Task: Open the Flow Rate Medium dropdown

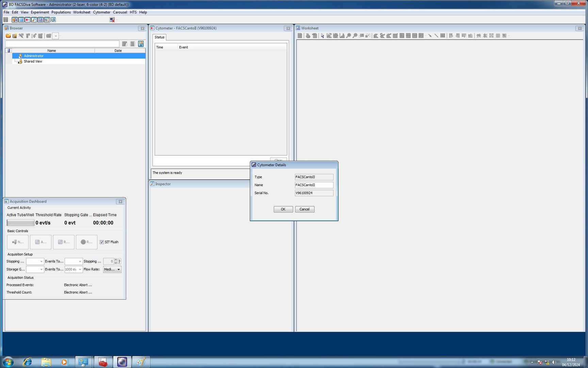Action: pos(112,269)
